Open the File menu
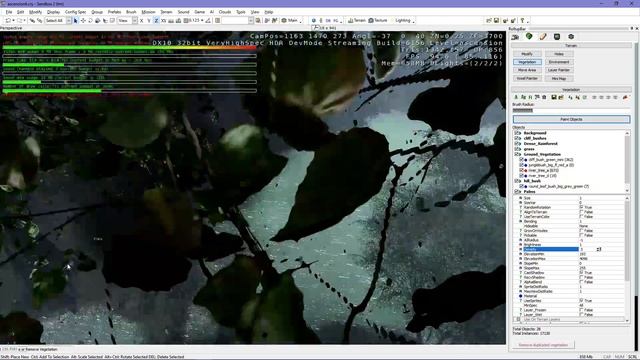This screenshot has width=640, height=360. [x=9, y=12]
